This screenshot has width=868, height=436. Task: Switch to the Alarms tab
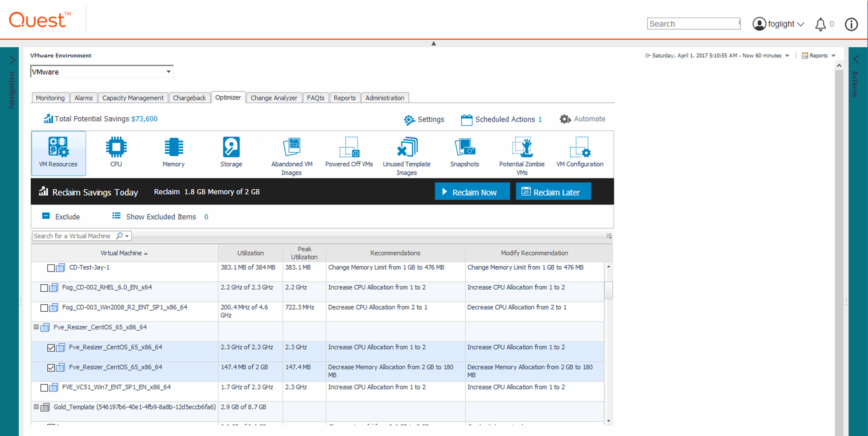pos(84,98)
